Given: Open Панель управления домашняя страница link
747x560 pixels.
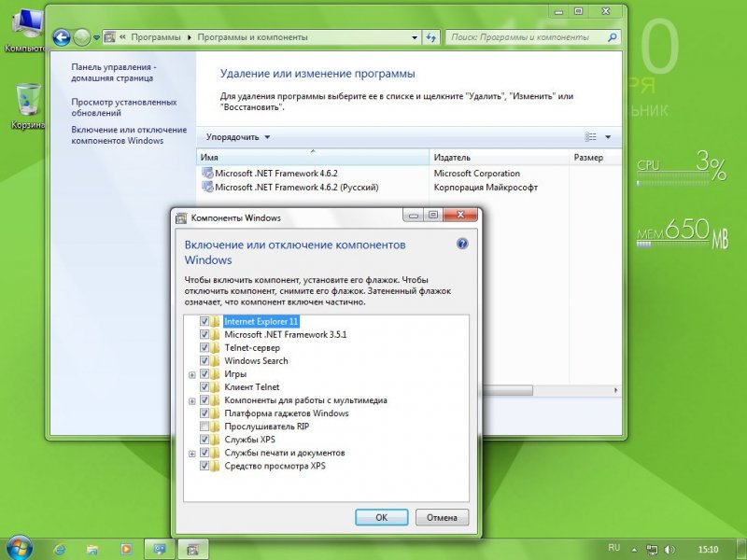Looking at the screenshot, I should click(x=114, y=73).
